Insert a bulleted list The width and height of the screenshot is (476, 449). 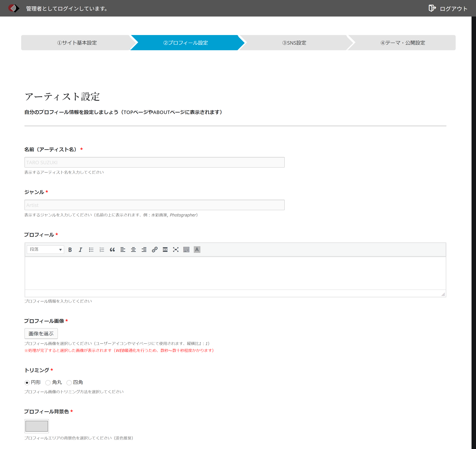(91, 250)
